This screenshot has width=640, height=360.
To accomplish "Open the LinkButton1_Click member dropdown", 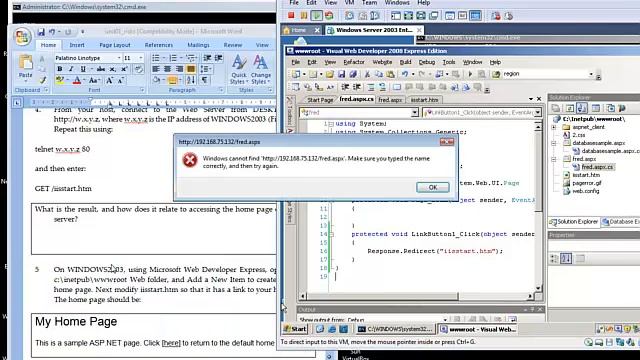I will (x=538, y=112).
